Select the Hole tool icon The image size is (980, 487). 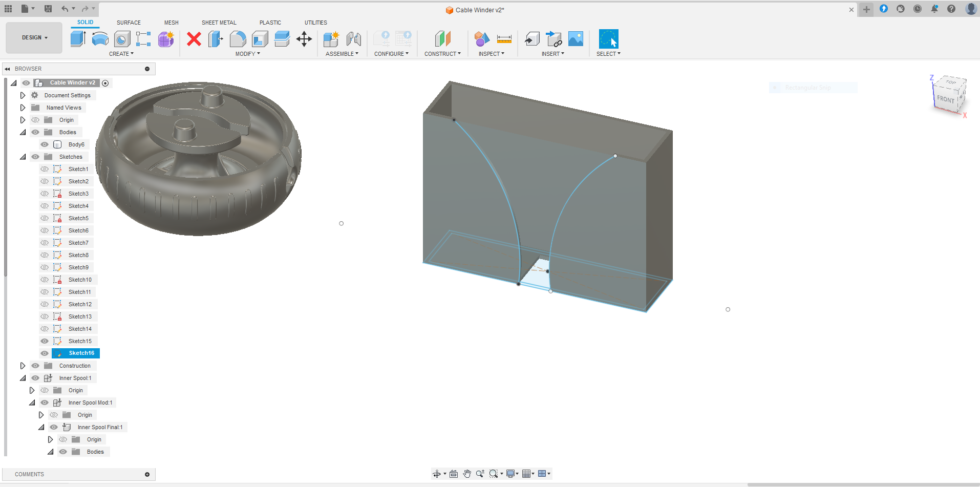tap(122, 39)
